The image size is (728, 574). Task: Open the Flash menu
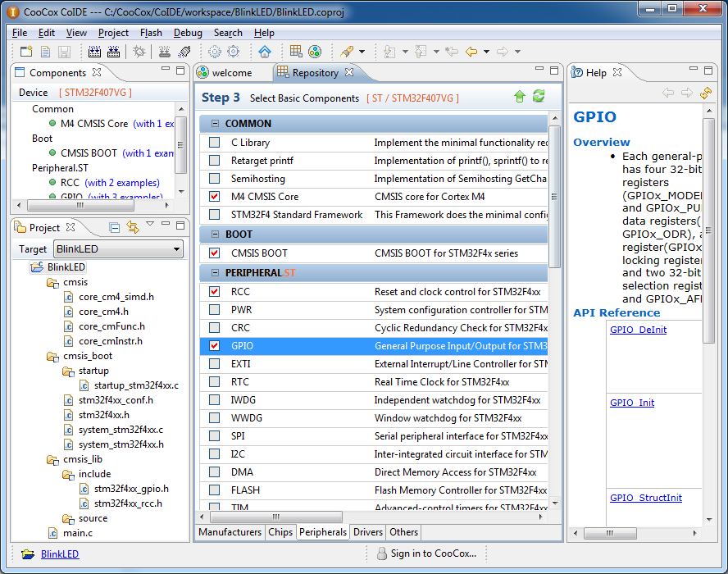click(x=151, y=33)
